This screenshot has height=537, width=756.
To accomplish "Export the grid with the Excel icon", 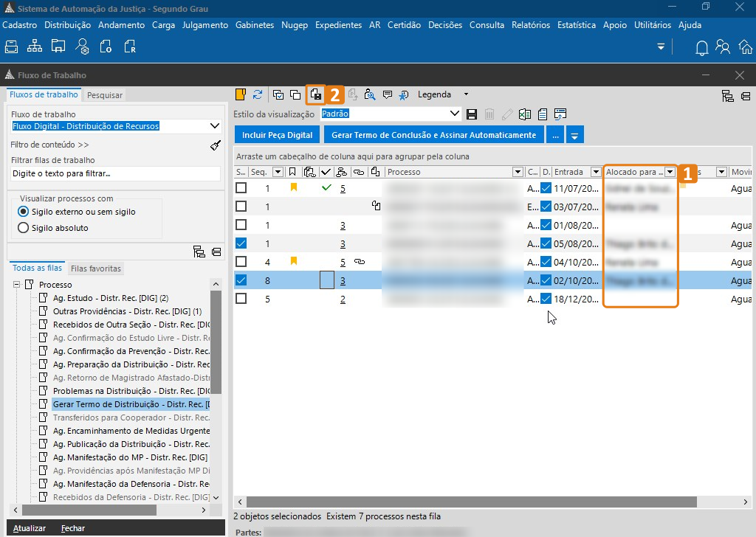I will tap(525, 114).
